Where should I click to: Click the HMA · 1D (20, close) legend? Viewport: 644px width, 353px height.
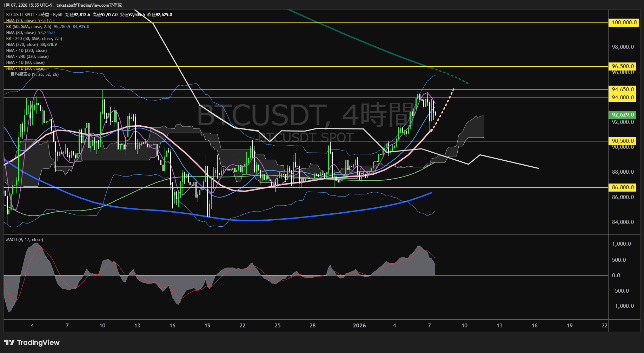click(25, 68)
